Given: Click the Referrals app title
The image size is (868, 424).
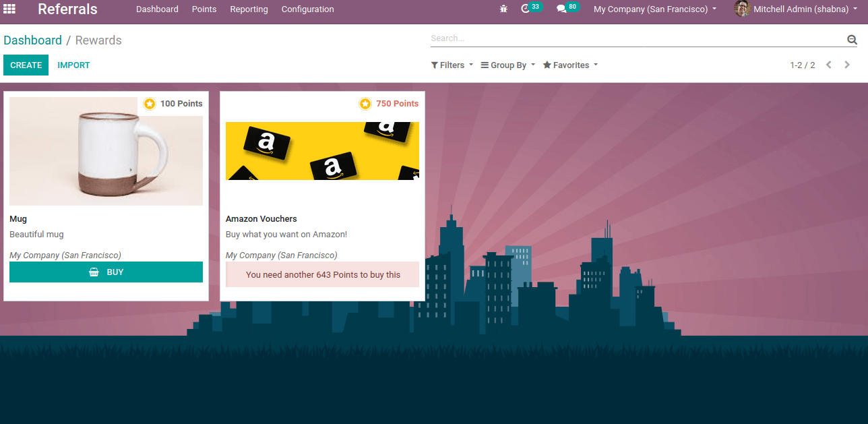Looking at the screenshot, I should [x=67, y=9].
